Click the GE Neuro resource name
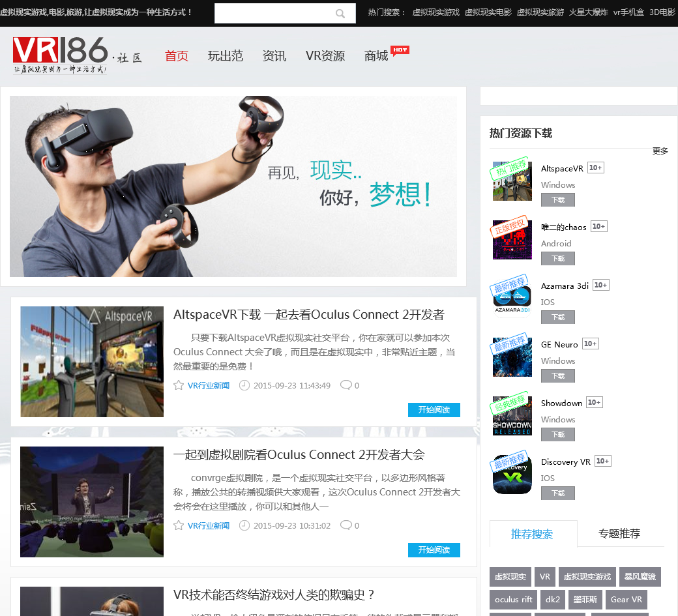Viewport: 678px width, 616px height. tap(559, 345)
